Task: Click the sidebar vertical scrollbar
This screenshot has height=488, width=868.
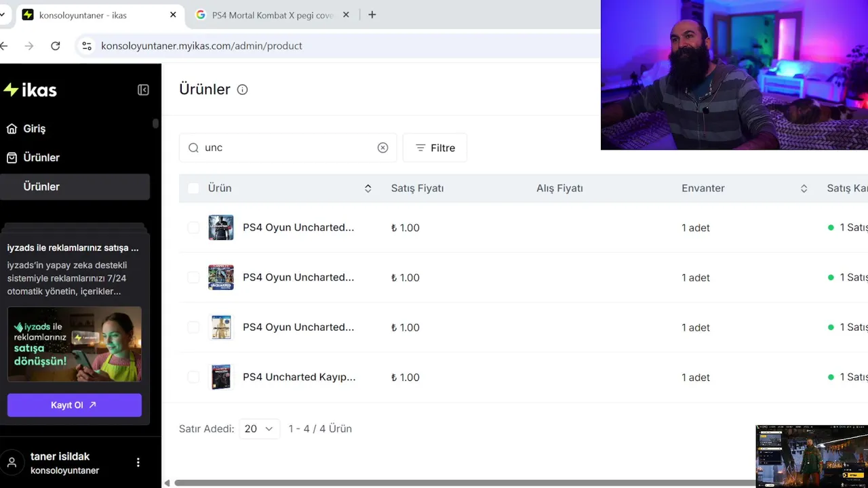Action: tap(155, 123)
